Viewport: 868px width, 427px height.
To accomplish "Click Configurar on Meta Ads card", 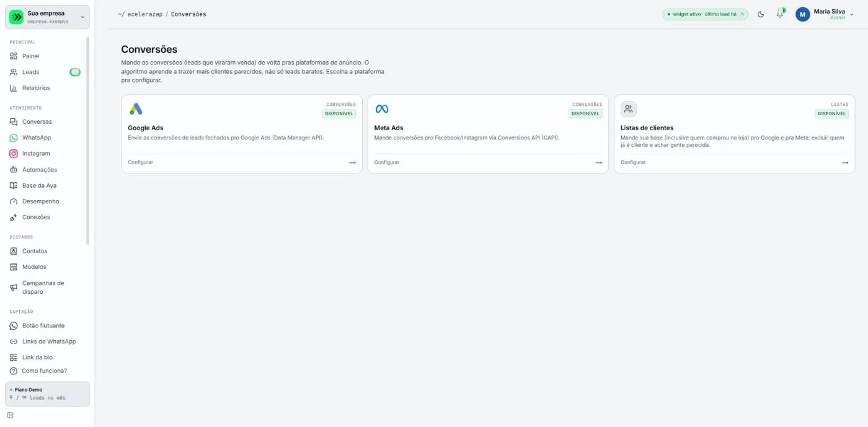I will pyautogui.click(x=387, y=162).
